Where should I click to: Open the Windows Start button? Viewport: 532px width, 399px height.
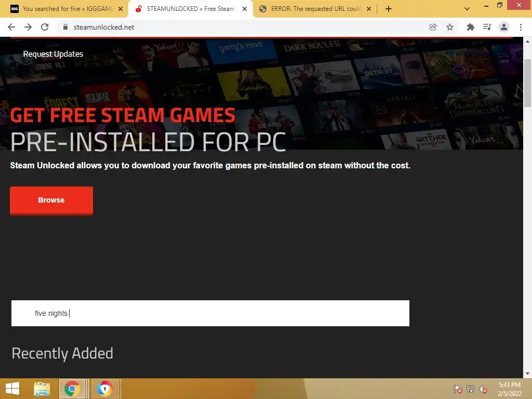(x=12, y=389)
